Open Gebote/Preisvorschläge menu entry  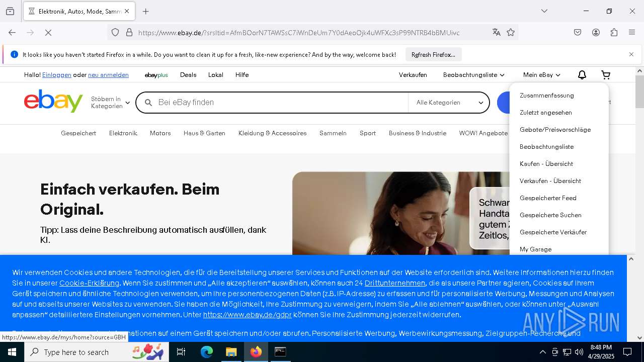pos(555,130)
